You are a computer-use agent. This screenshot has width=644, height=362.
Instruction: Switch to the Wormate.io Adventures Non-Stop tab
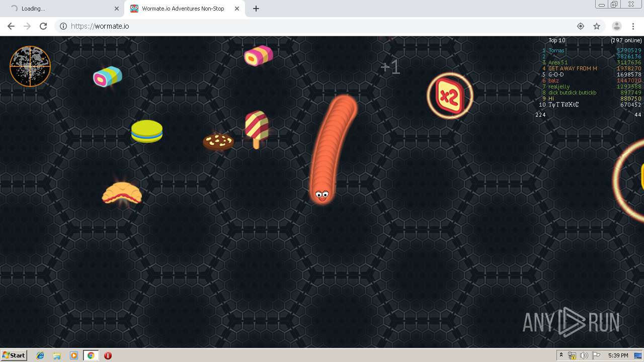pyautogui.click(x=184, y=9)
